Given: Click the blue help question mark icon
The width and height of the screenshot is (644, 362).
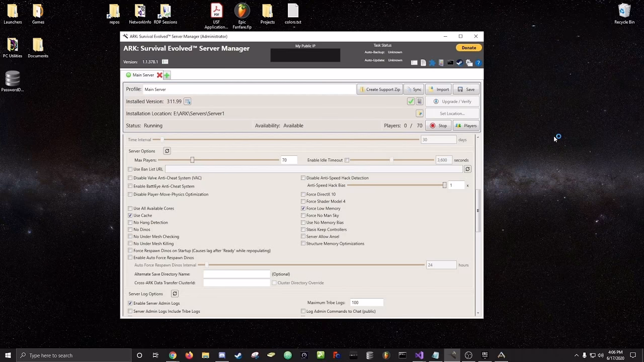Looking at the screenshot, I should (x=478, y=63).
